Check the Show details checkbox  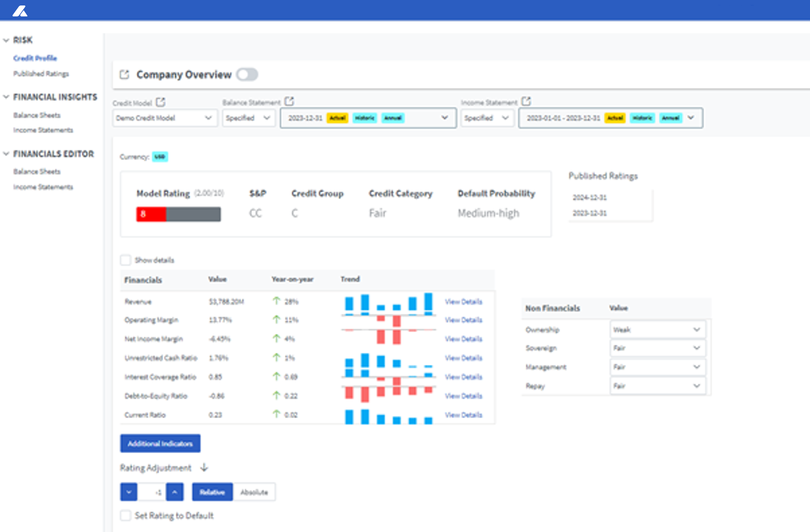tap(126, 260)
